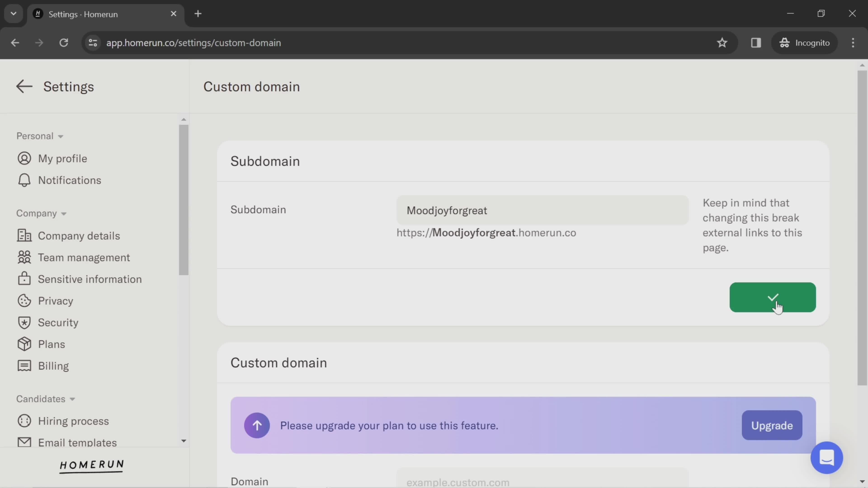Collapse the Candidates section
Image resolution: width=868 pixels, height=488 pixels.
pos(46,399)
